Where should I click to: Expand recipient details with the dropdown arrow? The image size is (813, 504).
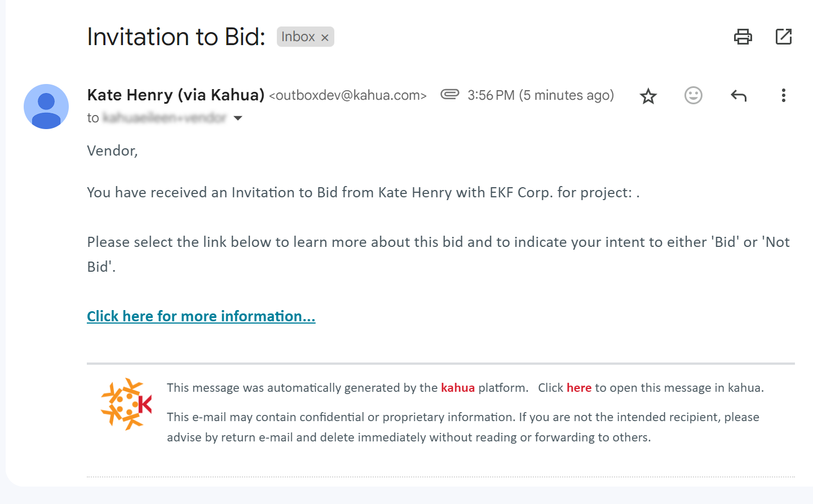(238, 118)
